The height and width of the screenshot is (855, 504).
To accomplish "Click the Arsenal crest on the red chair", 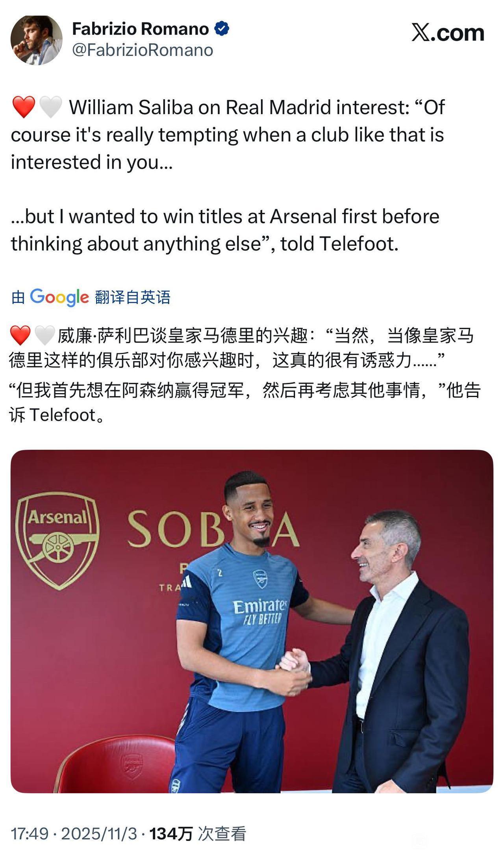I will [x=132, y=766].
